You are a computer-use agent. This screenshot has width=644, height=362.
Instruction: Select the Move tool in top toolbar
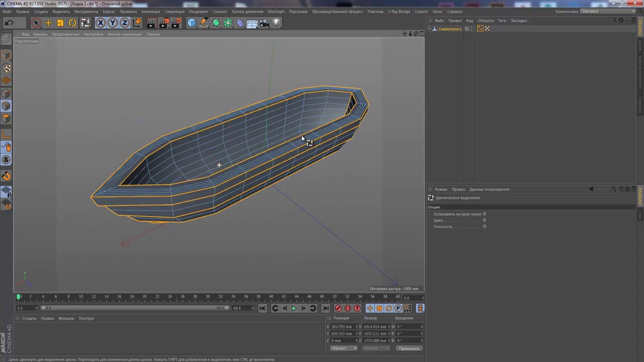pyautogui.click(x=48, y=23)
